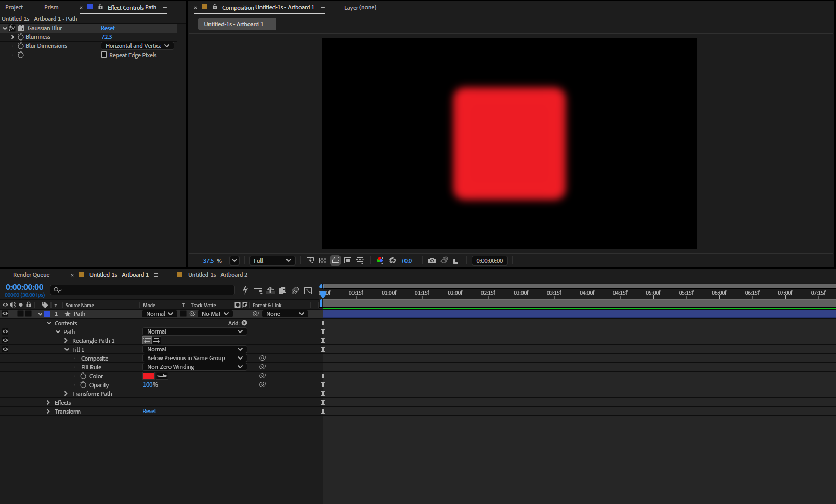The height and width of the screenshot is (504, 836).
Task: Toggle the Blur Dimensions stopwatch
Action: 21,46
